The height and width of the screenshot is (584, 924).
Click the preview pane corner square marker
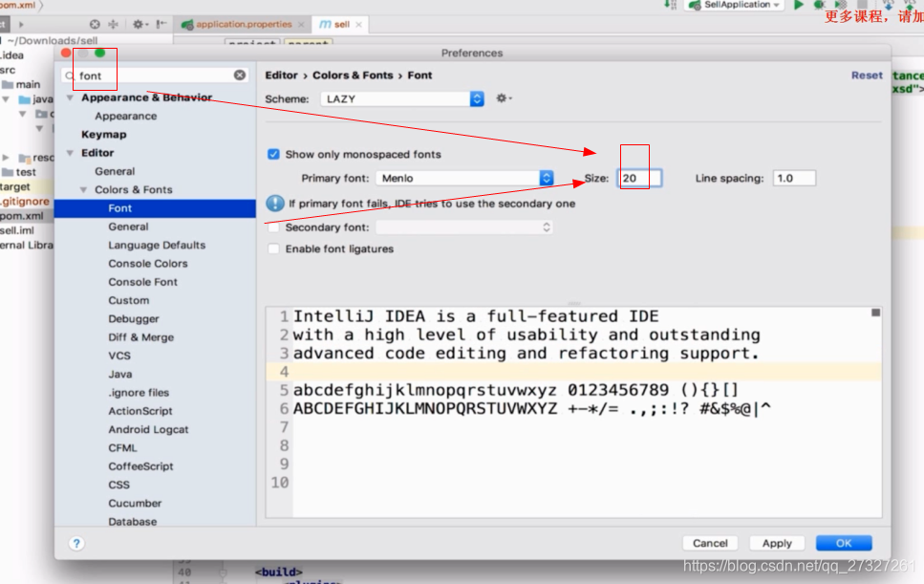coord(875,313)
